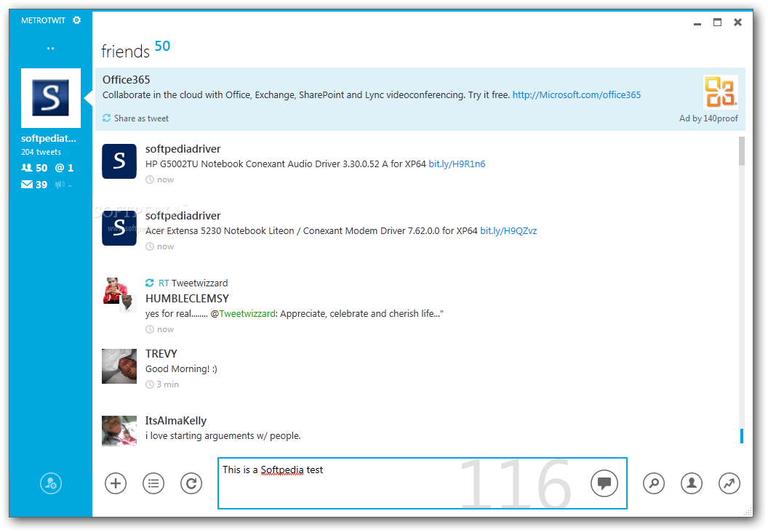The image size is (768, 532).
Task: Send tweet with speech bubble button
Action: [x=604, y=483]
